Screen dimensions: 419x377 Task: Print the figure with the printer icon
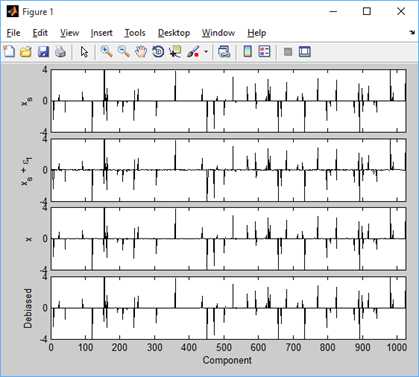coord(60,52)
